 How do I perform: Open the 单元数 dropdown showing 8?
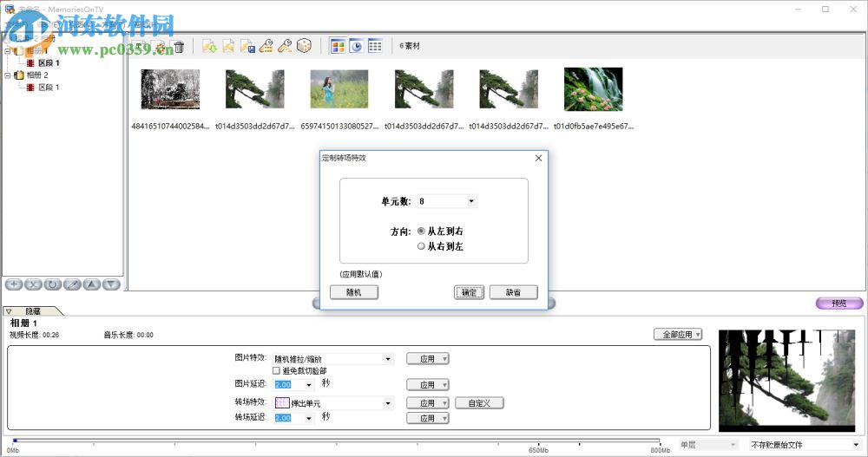coord(470,201)
